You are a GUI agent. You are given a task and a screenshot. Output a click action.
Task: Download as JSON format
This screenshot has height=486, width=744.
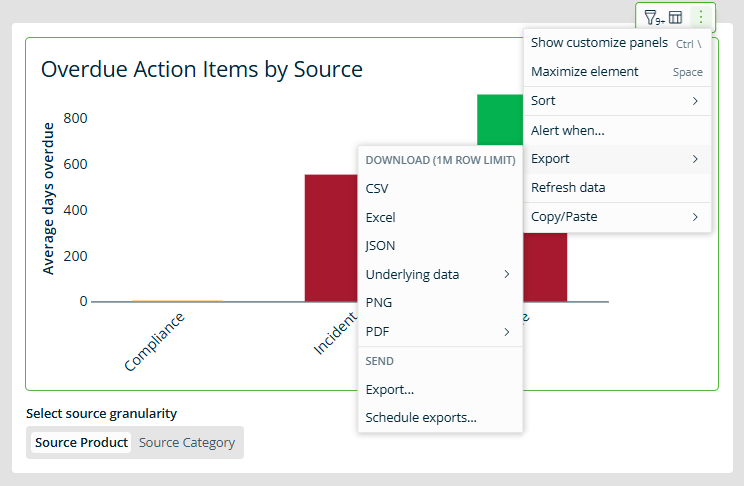(x=381, y=245)
